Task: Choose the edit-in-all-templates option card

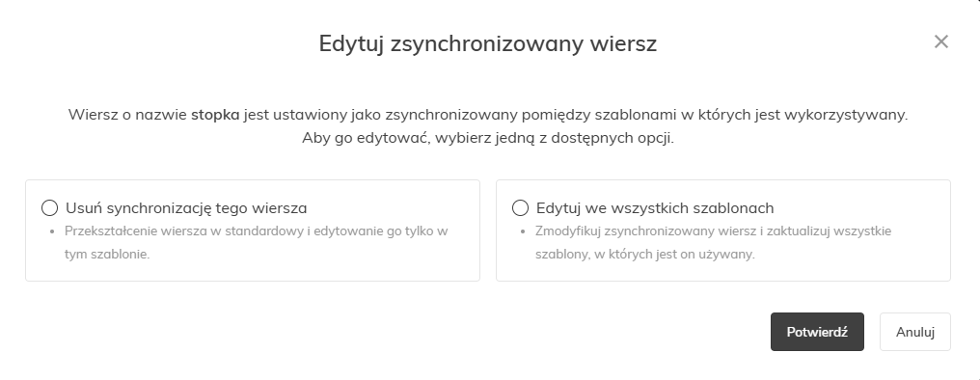Action: [x=723, y=231]
